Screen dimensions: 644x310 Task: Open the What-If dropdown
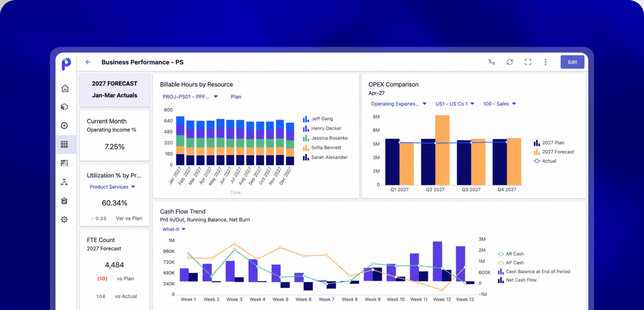[174, 229]
